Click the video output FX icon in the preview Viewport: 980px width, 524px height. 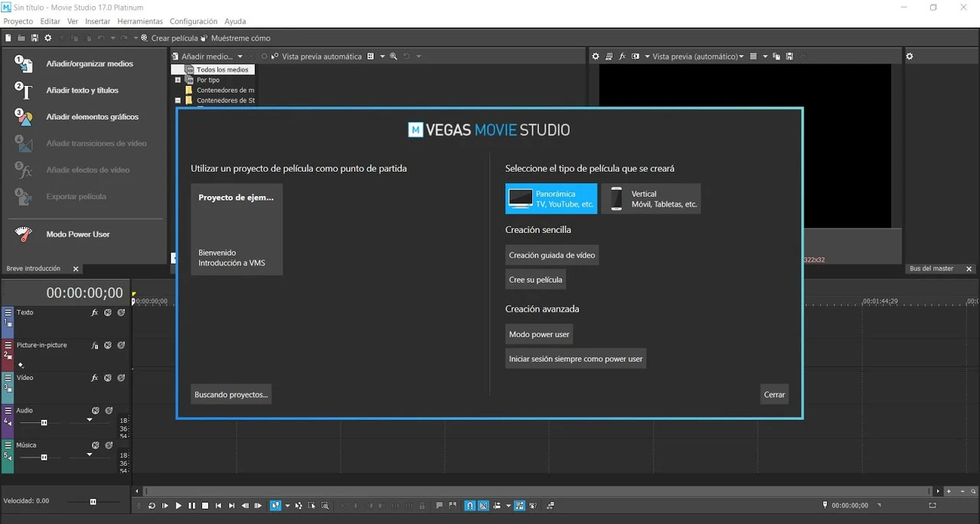click(622, 57)
